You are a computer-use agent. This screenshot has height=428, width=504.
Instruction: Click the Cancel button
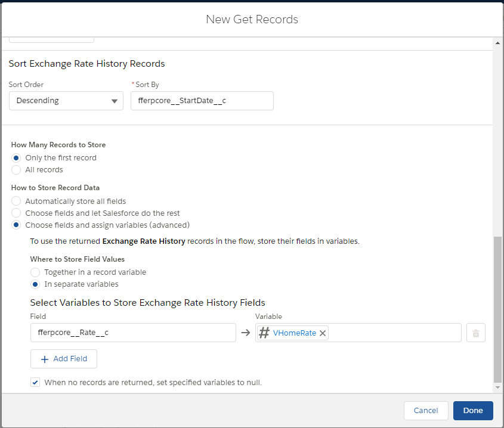tap(426, 411)
